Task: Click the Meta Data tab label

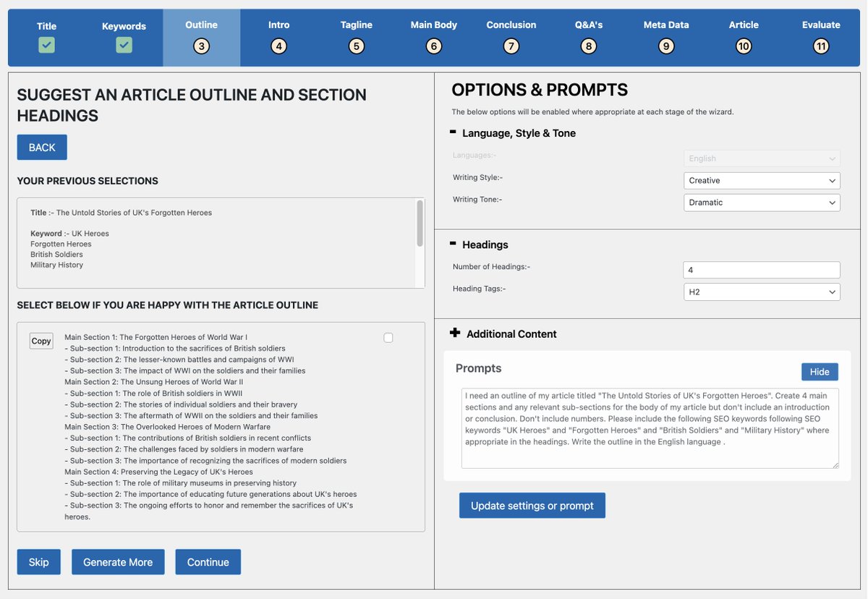Action: (x=666, y=25)
